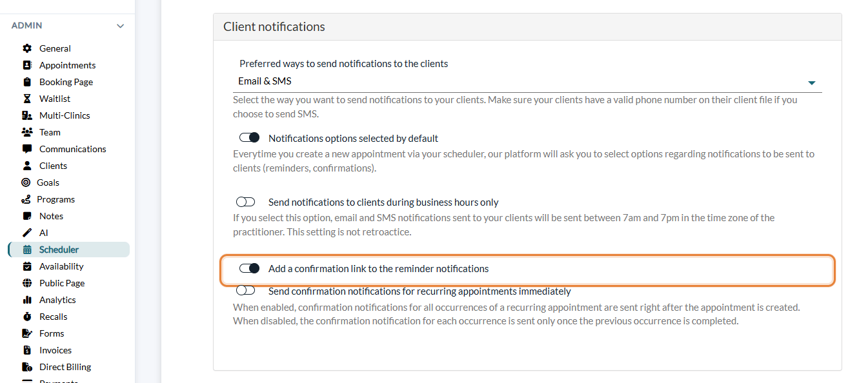Click the Public Page globe icon
The width and height of the screenshot is (868, 383).
(27, 283)
